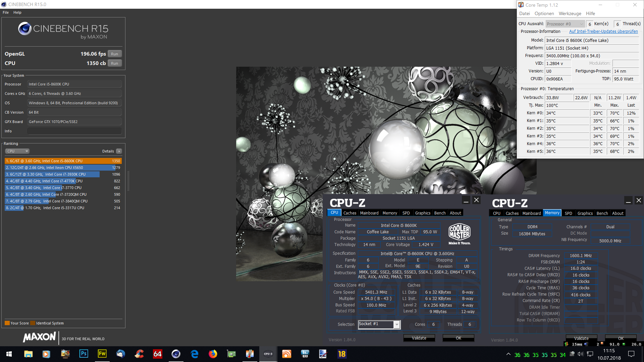
Task: Click the Identical System legend swatch
Action: (x=33, y=323)
